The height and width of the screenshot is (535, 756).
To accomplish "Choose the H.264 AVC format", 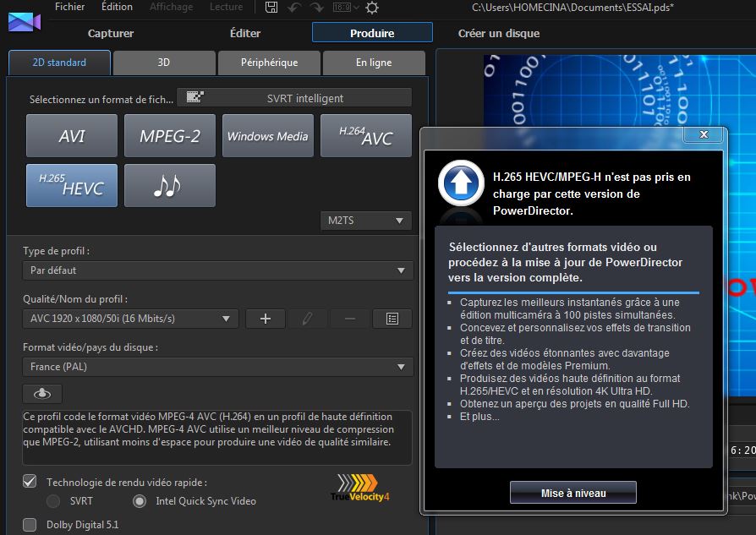I will [366, 136].
